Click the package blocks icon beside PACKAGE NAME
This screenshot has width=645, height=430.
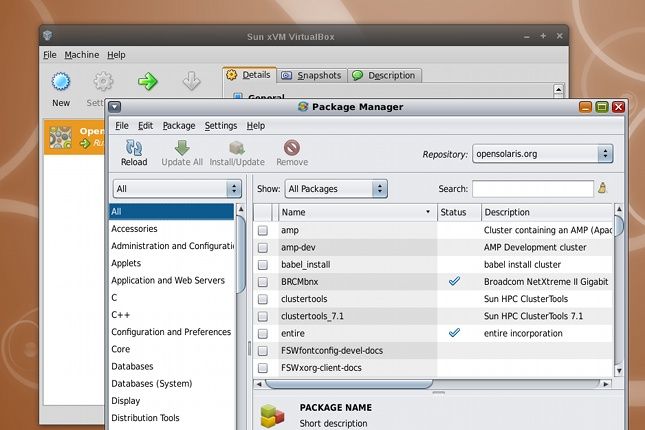272,416
